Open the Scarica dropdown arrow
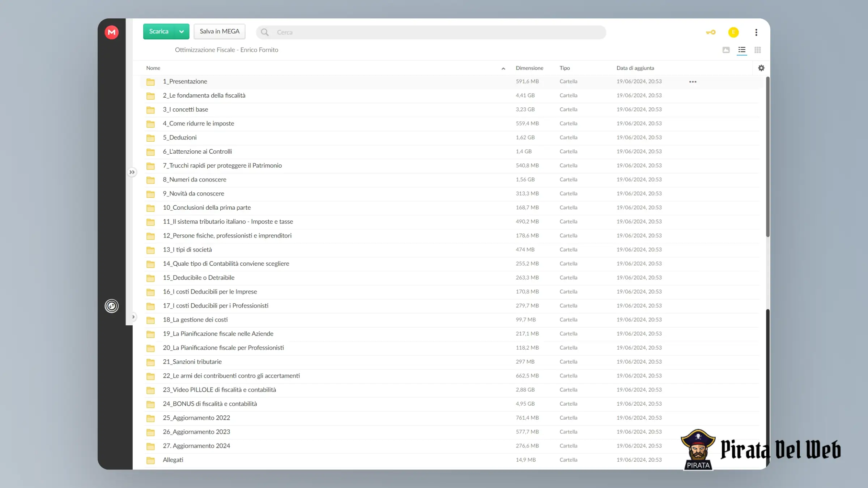This screenshot has width=868, height=488. [182, 31]
